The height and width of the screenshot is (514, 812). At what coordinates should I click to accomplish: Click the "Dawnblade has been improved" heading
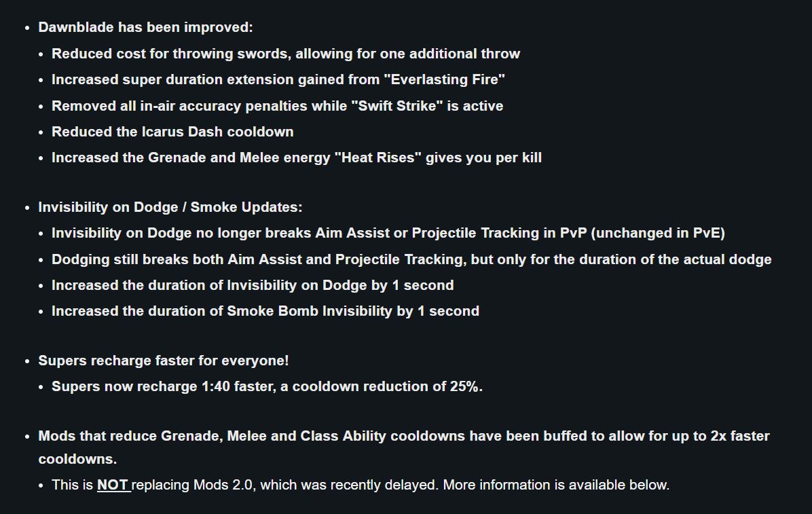click(145, 28)
